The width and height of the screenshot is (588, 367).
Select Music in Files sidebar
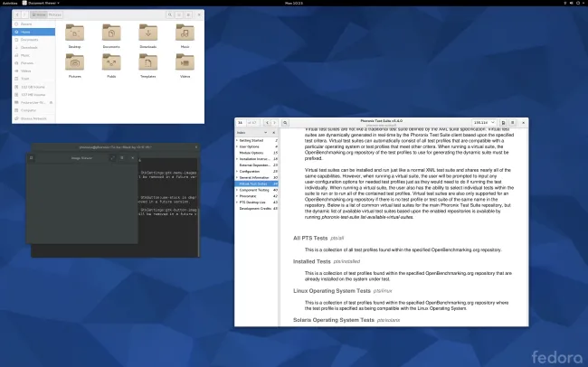[x=33, y=55]
